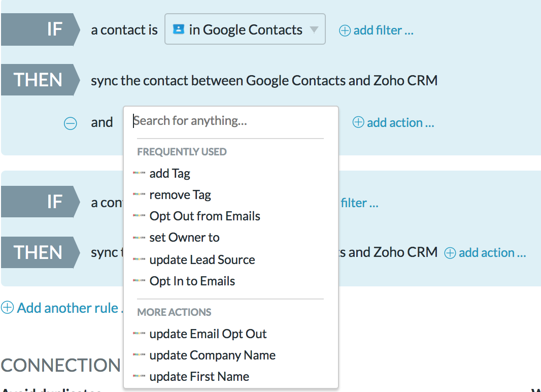Click the plus icon beside first 'add action'
Image resolution: width=541 pixels, height=392 pixels.
358,122
